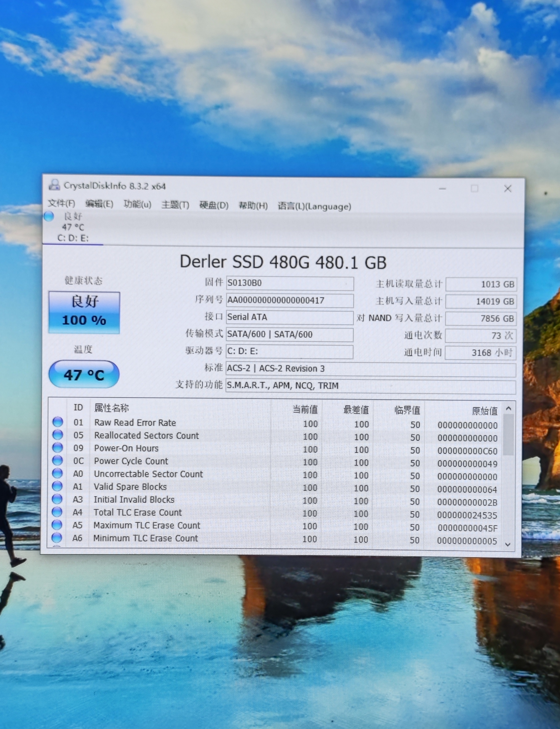Screen dimensions: 560x729
Task: Click the 良好 100 % health status button
Action: click(84, 312)
